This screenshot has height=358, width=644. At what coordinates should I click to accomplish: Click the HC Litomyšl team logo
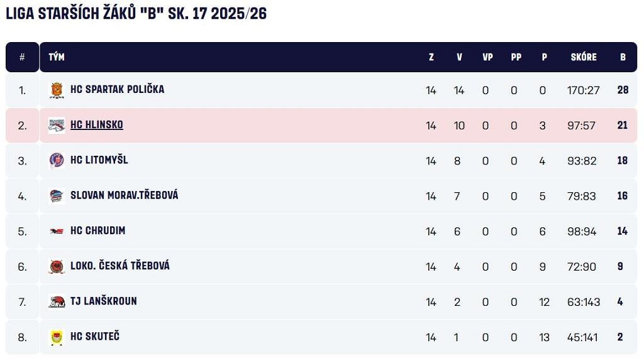57,160
